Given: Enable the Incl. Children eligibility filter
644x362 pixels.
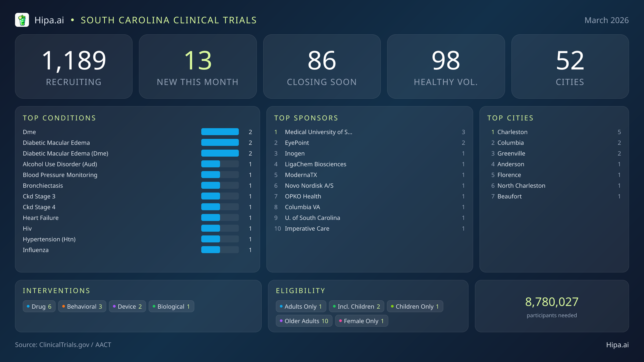Looking at the screenshot, I should coord(356,306).
